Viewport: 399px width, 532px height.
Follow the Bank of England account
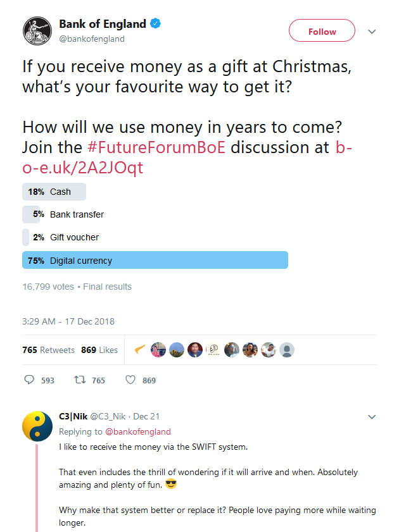point(322,31)
